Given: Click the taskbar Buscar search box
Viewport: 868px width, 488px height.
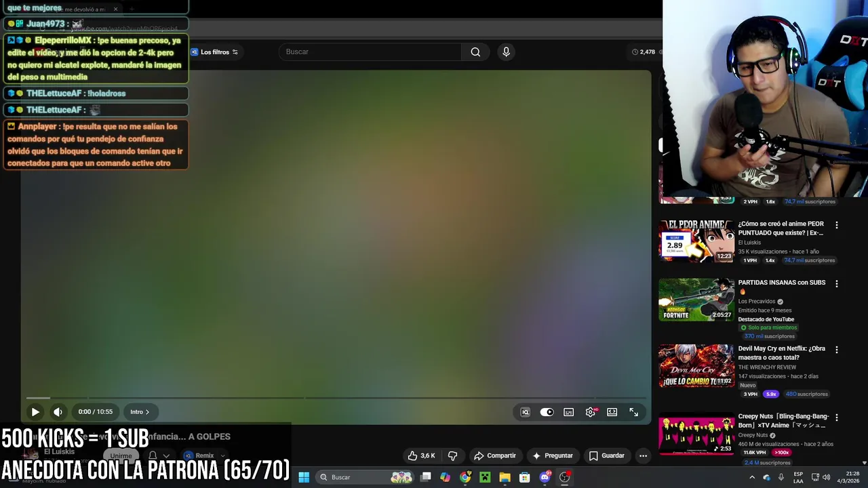Looking at the screenshot, I should tap(365, 477).
